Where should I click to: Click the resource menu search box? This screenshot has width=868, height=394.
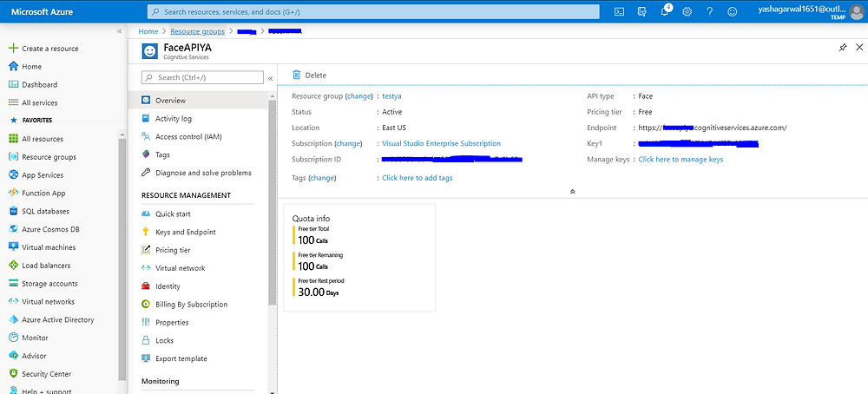[202, 77]
